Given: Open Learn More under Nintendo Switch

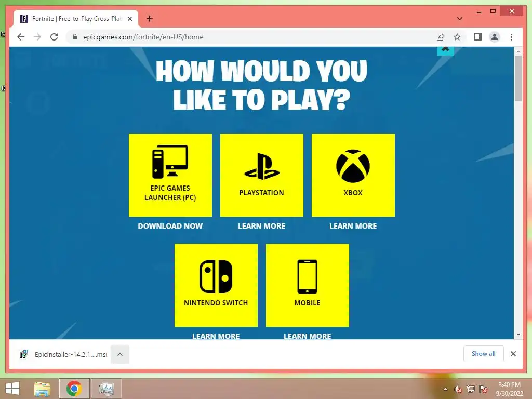Looking at the screenshot, I should pos(216,336).
